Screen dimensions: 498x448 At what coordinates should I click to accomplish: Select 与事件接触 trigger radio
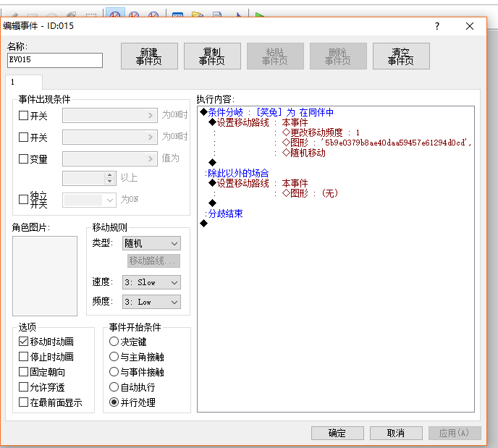[x=114, y=372]
